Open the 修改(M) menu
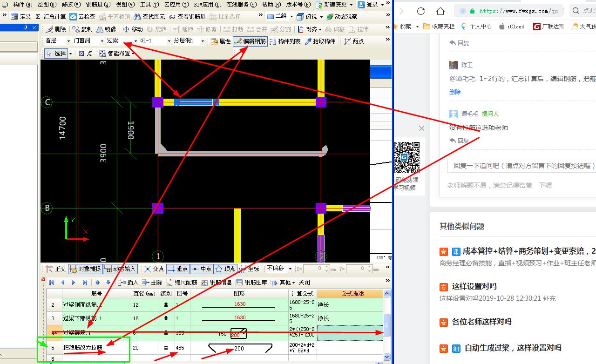The image size is (596, 364). tap(71, 4)
